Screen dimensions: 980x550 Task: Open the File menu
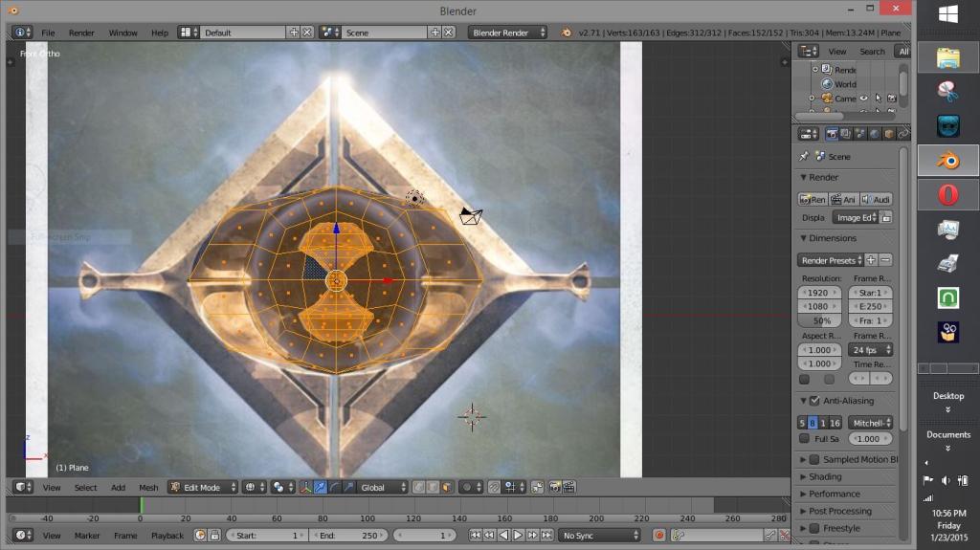pos(48,33)
